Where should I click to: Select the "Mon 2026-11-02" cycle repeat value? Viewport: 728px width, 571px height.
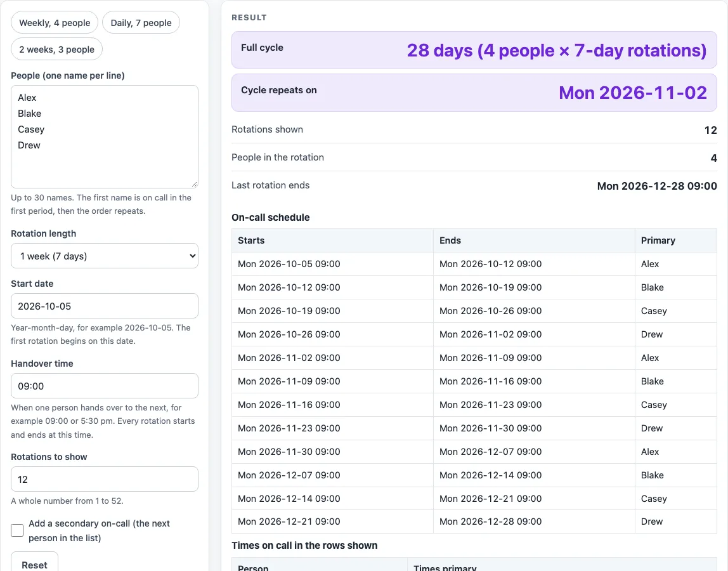click(633, 93)
